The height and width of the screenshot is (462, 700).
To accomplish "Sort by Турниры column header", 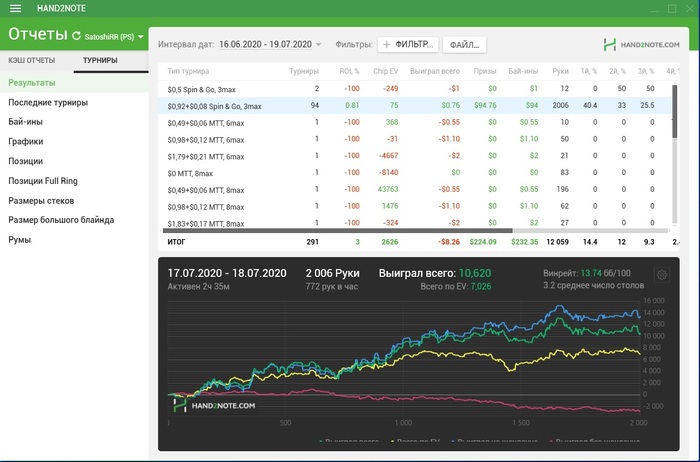I will (304, 71).
